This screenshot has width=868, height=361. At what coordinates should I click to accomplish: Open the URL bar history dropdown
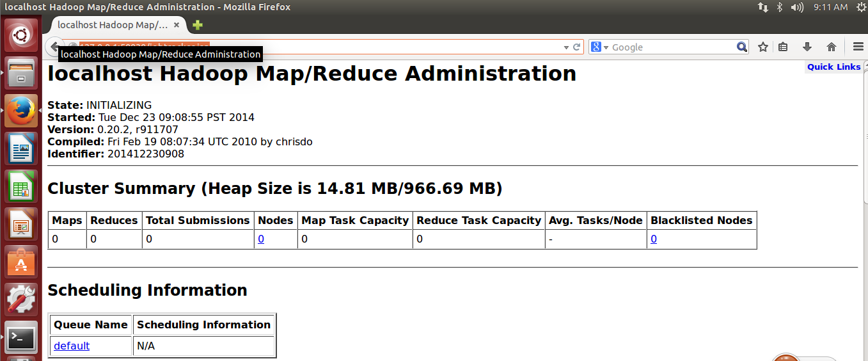565,47
